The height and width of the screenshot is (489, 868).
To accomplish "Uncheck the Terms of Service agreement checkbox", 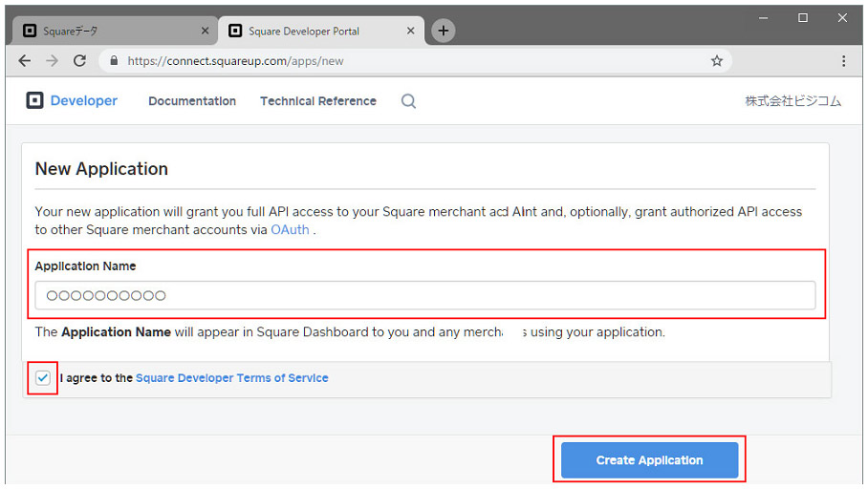I will [x=43, y=378].
